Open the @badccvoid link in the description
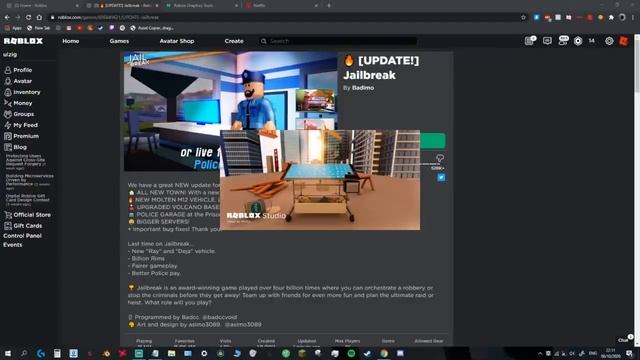Image resolution: width=640 pixels, height=360 pixels. pos(220,317)
